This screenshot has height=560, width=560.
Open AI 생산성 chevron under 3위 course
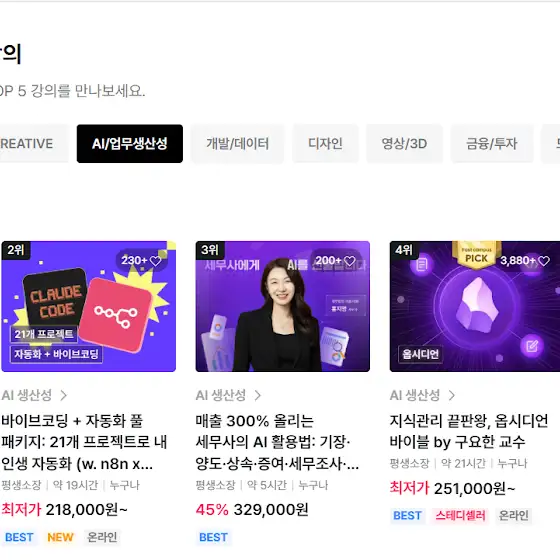coord(258,395)
